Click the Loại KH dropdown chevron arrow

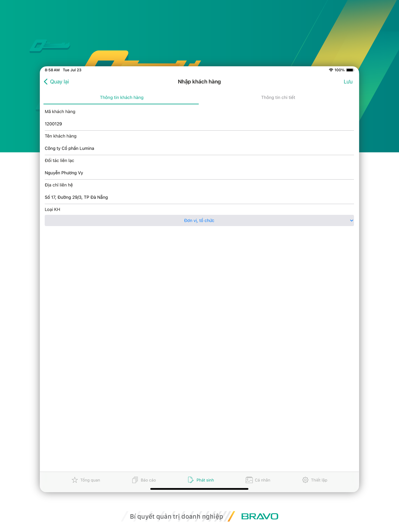coord(351,221)
